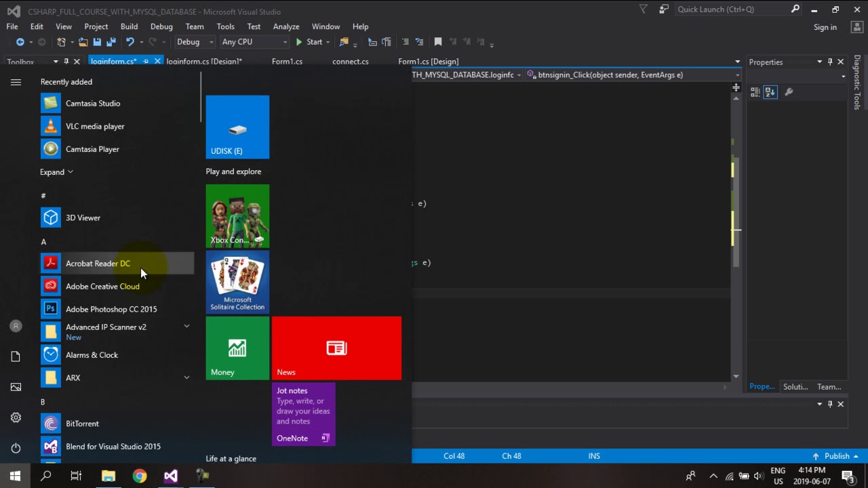
Task: Switch to Solution Explorer tab
Action: click(795, 387)
